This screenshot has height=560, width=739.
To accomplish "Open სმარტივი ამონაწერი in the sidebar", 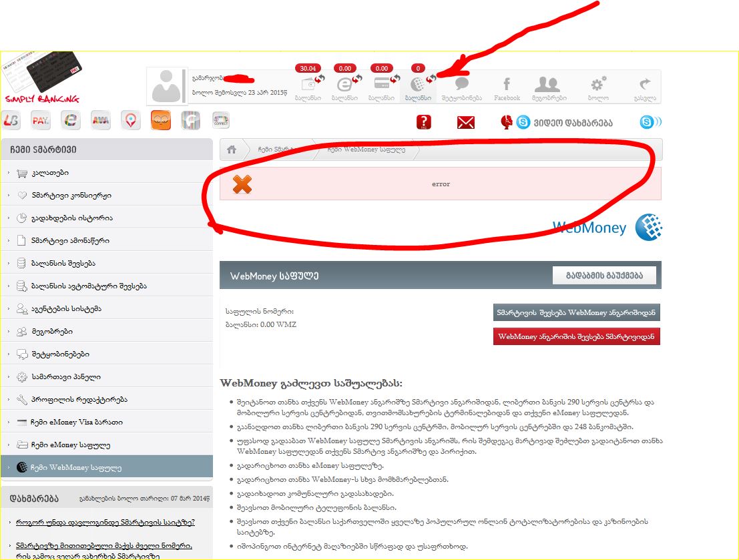I will 107,240.
